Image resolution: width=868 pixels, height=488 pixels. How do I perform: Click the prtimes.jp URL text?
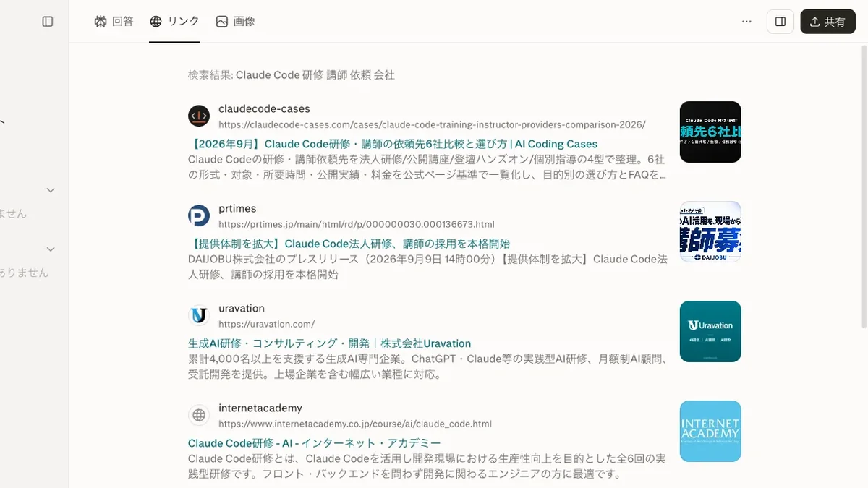[357, 224]
